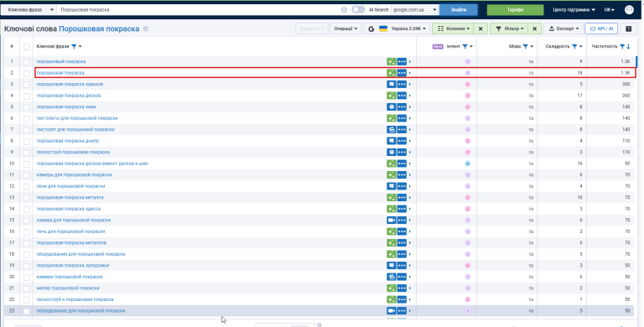
Task: Expand row arrow for 'порошковая покраска металлов'
Action: pos(410,243)
